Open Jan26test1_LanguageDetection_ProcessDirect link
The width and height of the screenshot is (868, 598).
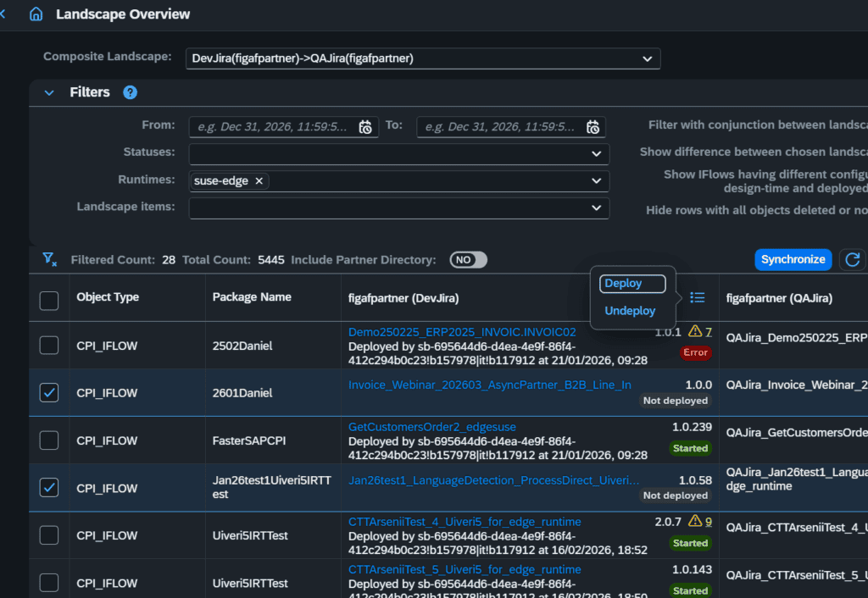coord(494,480)
